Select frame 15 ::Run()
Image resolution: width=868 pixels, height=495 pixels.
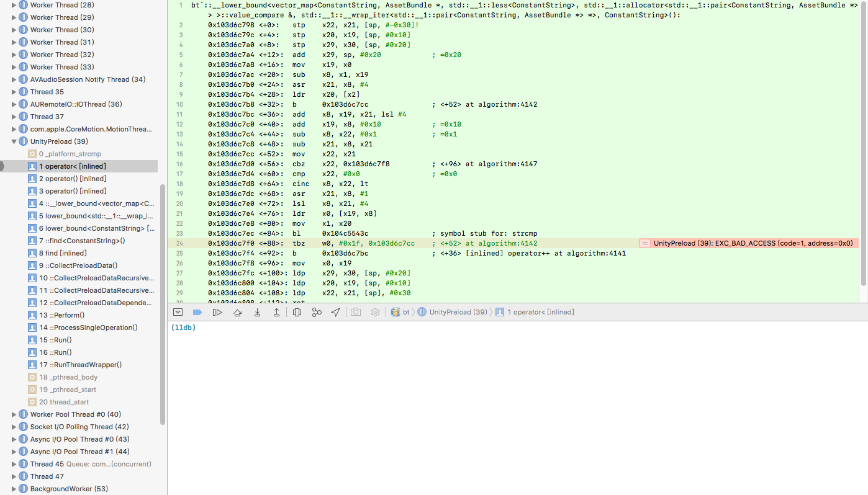point(79,340)
